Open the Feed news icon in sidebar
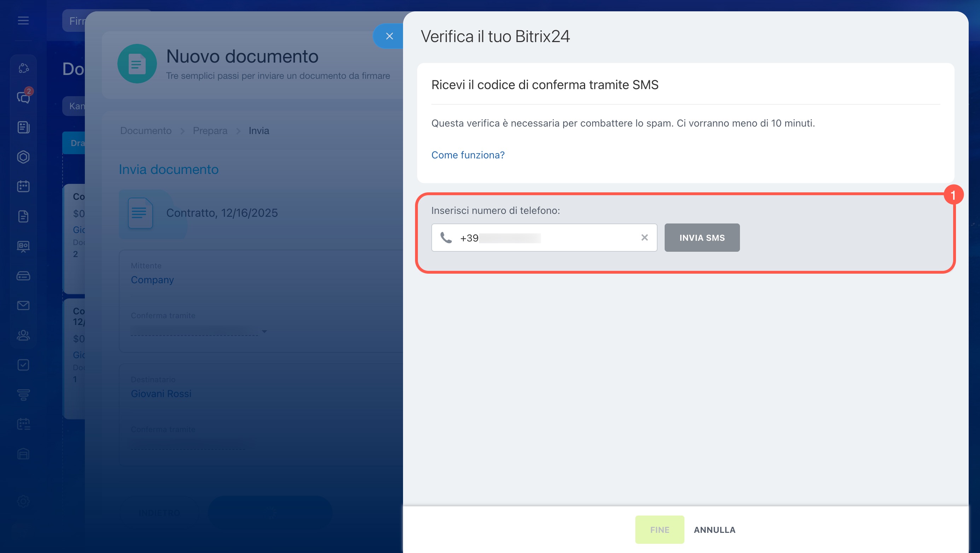 pos(23,127)
